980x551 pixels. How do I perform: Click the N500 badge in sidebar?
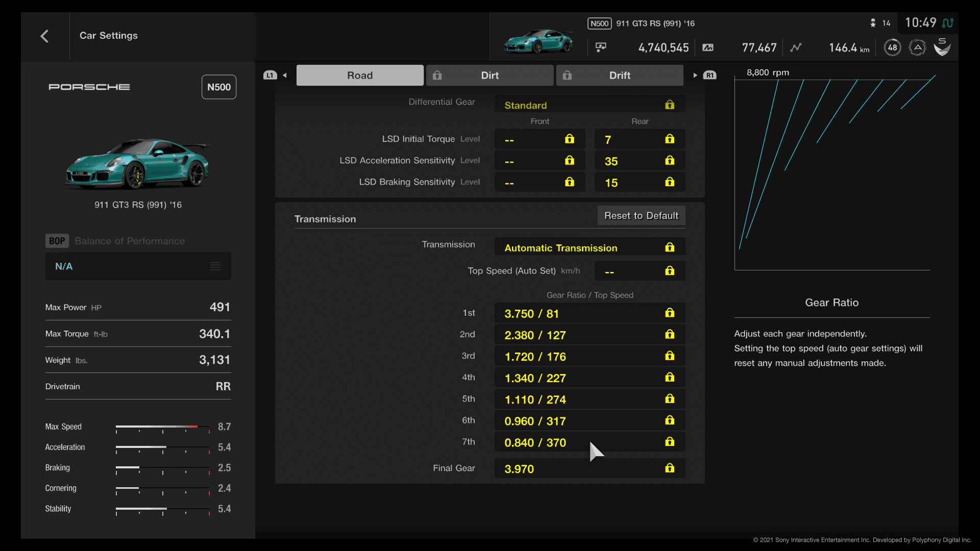219,87
